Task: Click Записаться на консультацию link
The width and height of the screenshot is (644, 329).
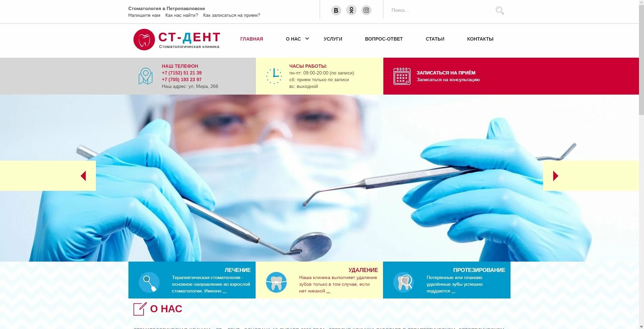Action: (x=448, y=80)
